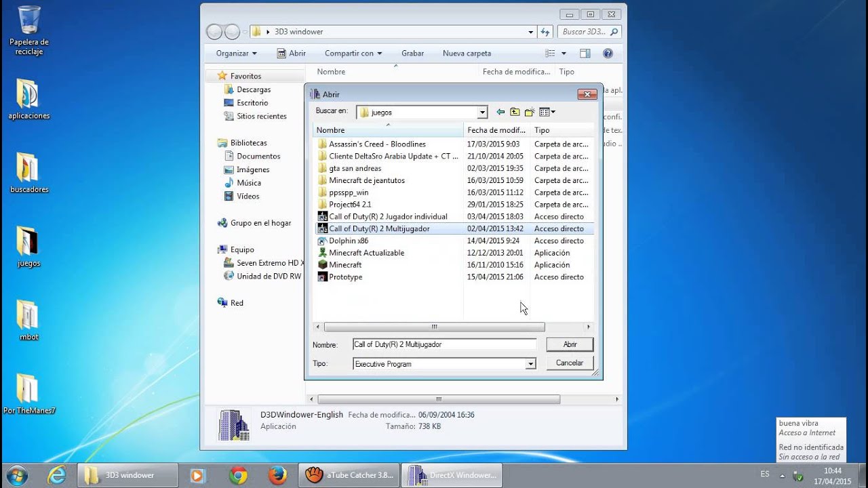Open the Por TheManes7 desktop folder
868x488 pixels.
pos(28,394)
